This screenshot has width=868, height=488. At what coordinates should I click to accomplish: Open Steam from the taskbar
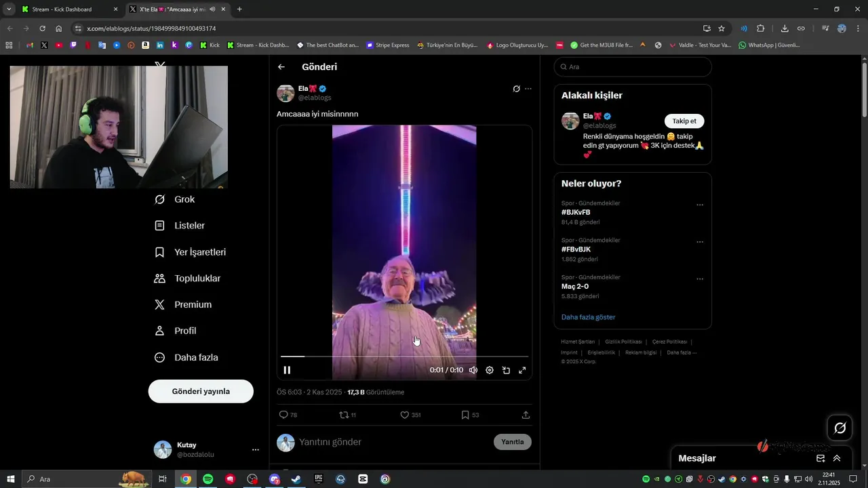(x=296, y=479)
